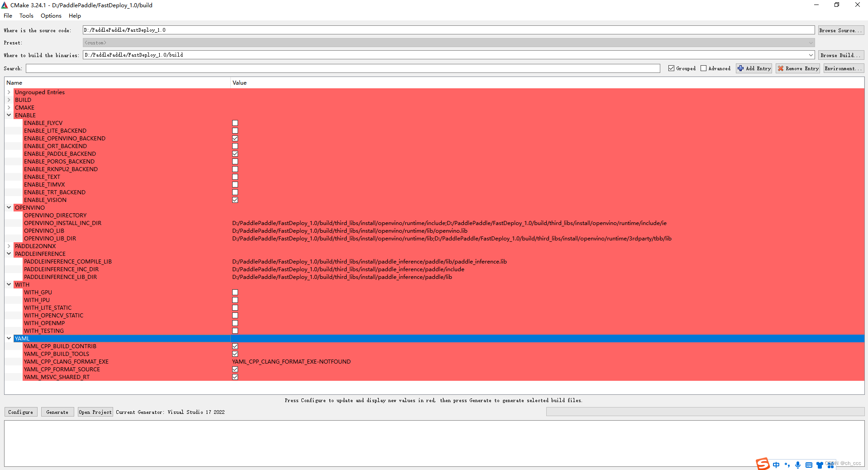This screenshot has width=868, height=470.
Task: Click the source code path field
Action: point(448,30)
